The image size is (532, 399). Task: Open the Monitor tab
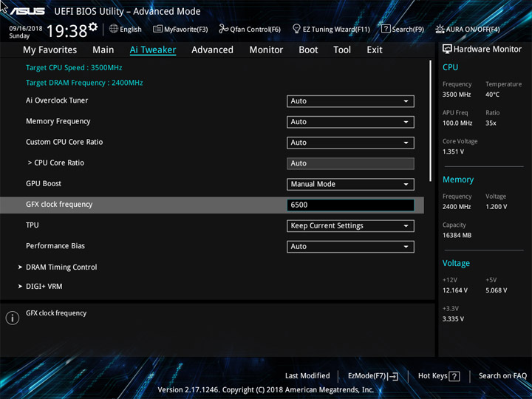pyautogui.click(x=266, y=50)
